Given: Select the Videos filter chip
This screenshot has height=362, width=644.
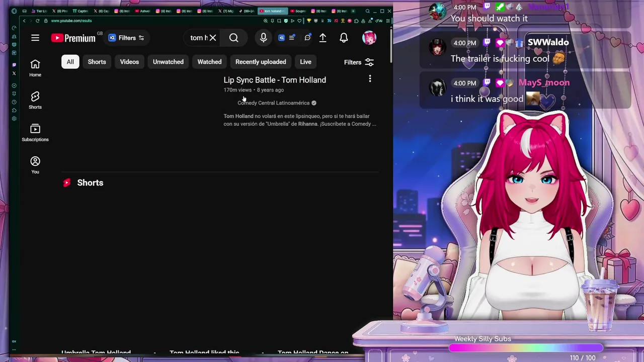Looking at the screenshot, I should click(129, 62).
